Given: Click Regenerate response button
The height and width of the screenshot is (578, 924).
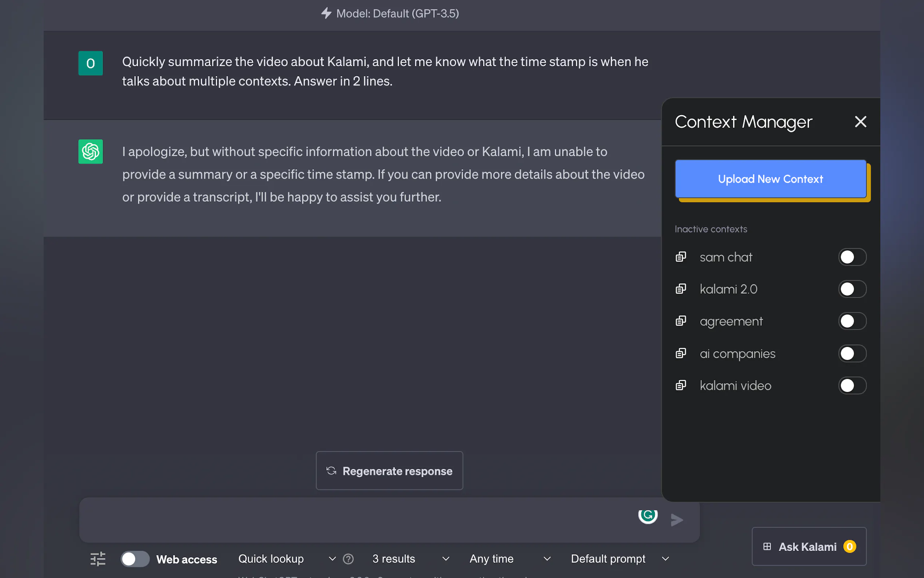Looking at the screenshot, I should pyautogui.click(x=389, y=471).
